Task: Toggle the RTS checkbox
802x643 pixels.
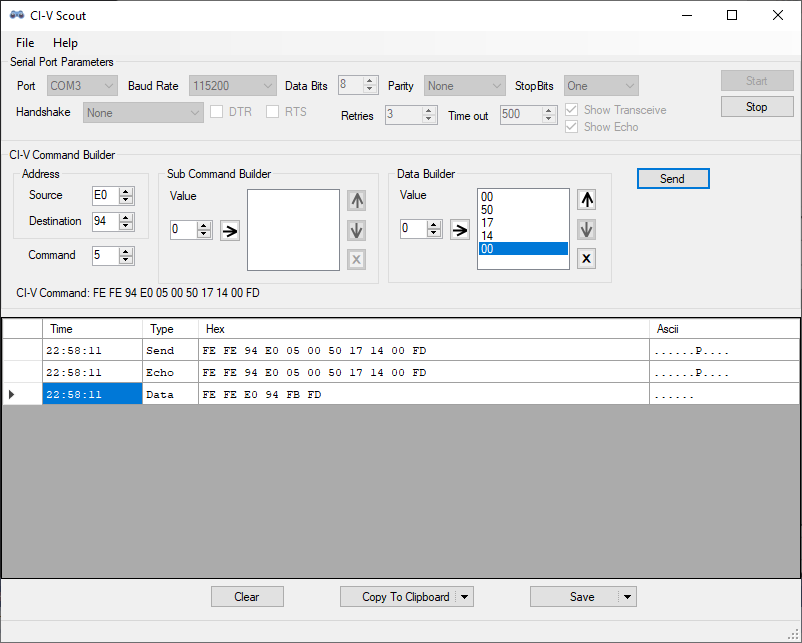Action: pyautogui.click(x=273, y=112)
